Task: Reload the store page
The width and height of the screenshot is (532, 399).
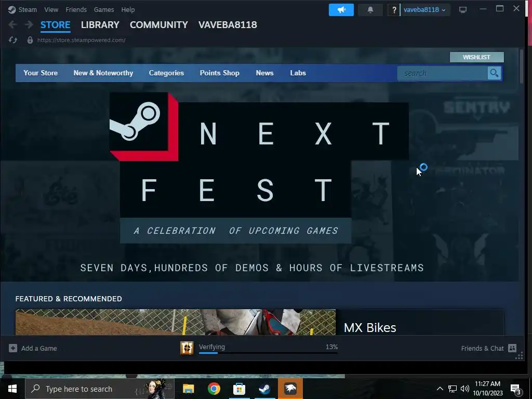Action: [13, 40]
